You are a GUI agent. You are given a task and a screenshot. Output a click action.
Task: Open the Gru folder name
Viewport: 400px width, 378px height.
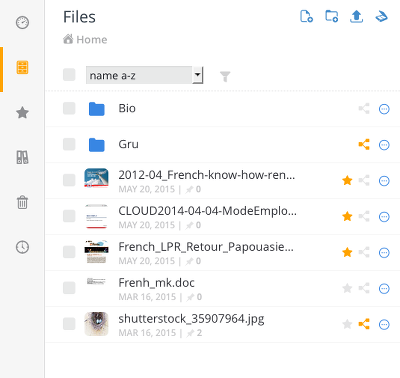(128, 144)
